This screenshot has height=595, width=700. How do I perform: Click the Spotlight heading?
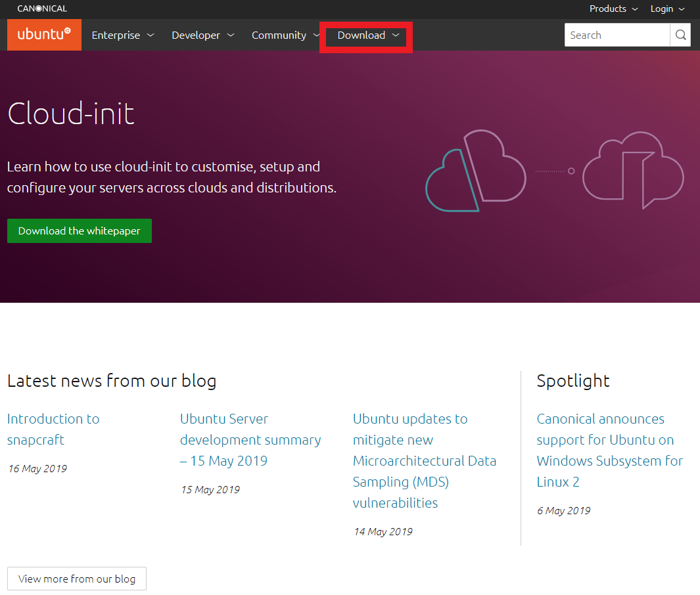coord(572,381)
